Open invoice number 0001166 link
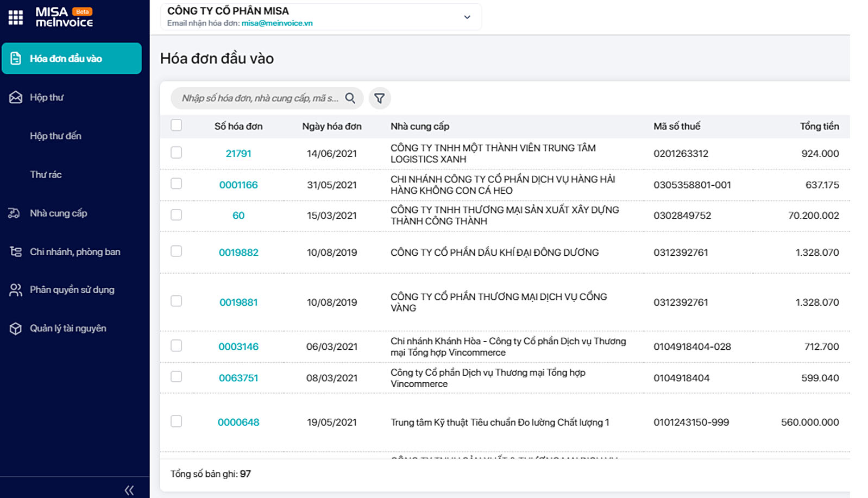The width and height of the screenshot is (868, 498). [238, 185]
